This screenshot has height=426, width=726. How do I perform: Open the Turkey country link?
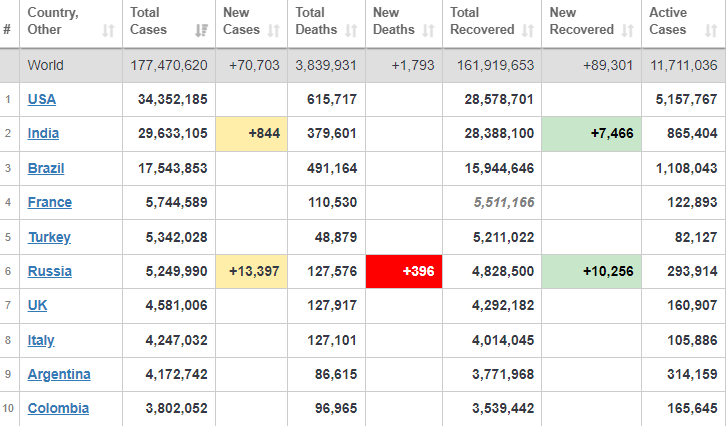(x=49, y=237)
